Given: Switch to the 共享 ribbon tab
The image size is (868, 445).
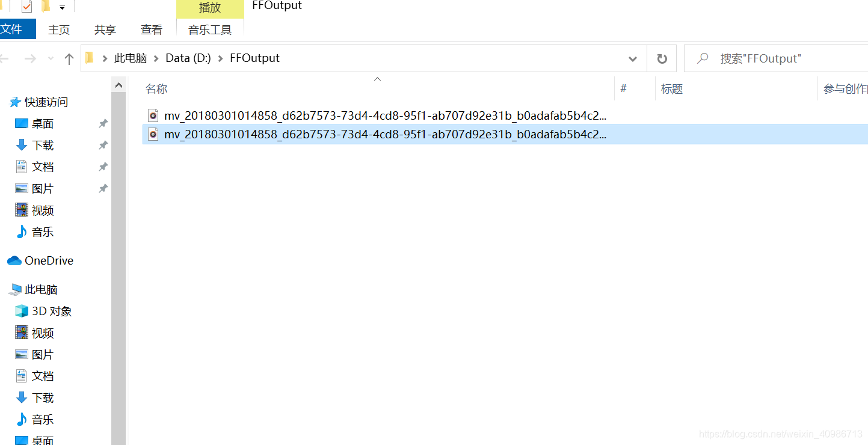Looking at the screenshot, I should (105, 29).
